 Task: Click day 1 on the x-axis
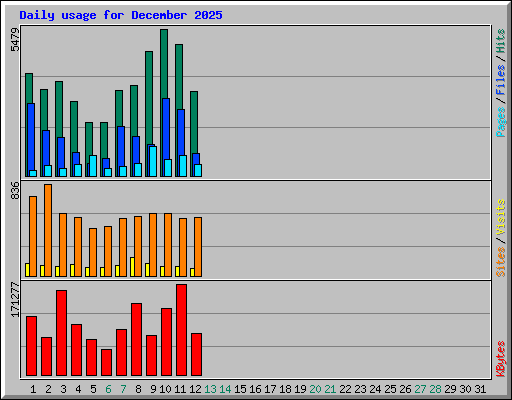[33, 389]
